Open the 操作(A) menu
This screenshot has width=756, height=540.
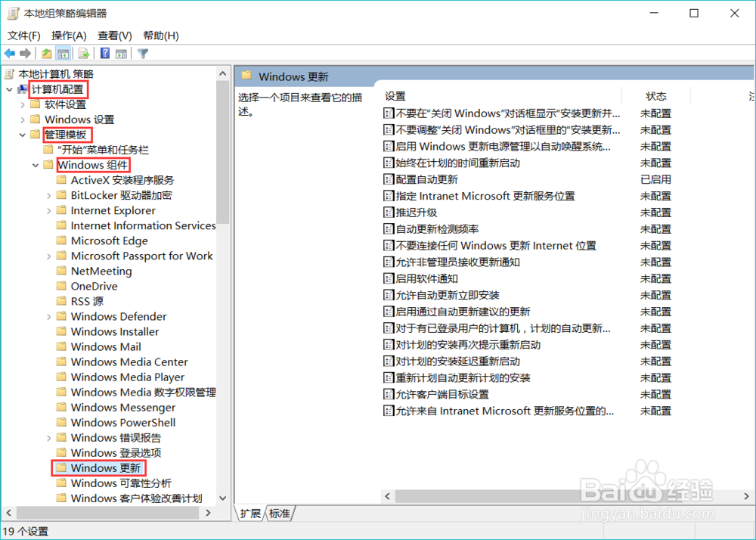(x=69, y=35)
